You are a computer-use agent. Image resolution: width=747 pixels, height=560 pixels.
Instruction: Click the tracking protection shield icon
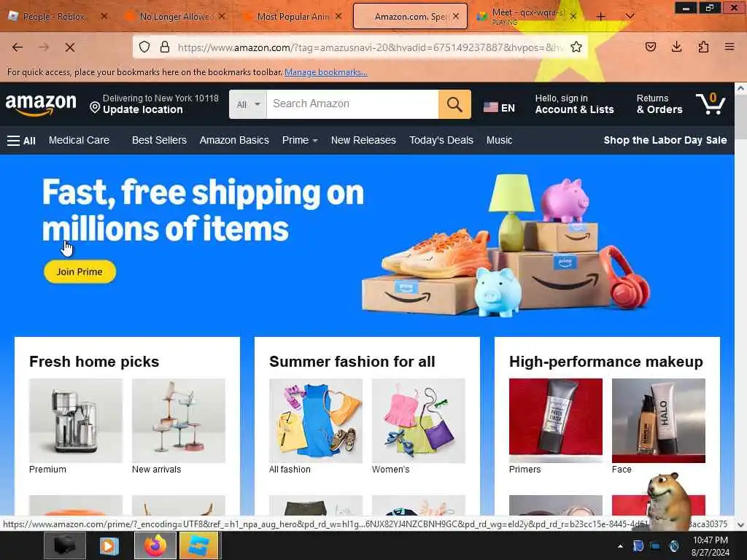click(x=144, y=47)
